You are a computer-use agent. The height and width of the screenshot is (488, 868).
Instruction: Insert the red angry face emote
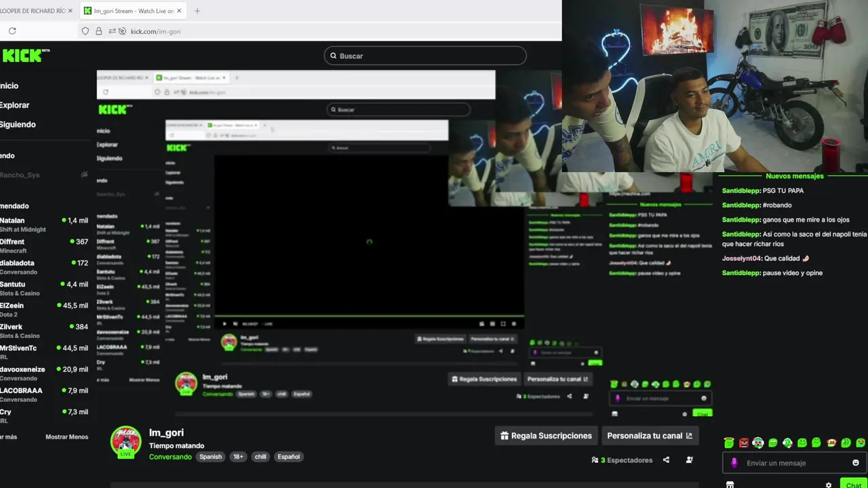pyautogui.click(x=744, y=443)
